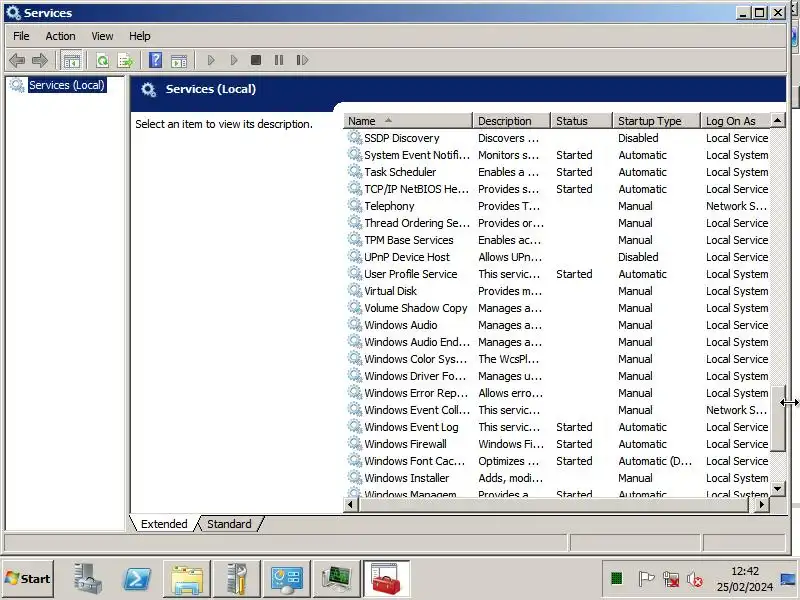Sort by the Status column header

(581, 121)
